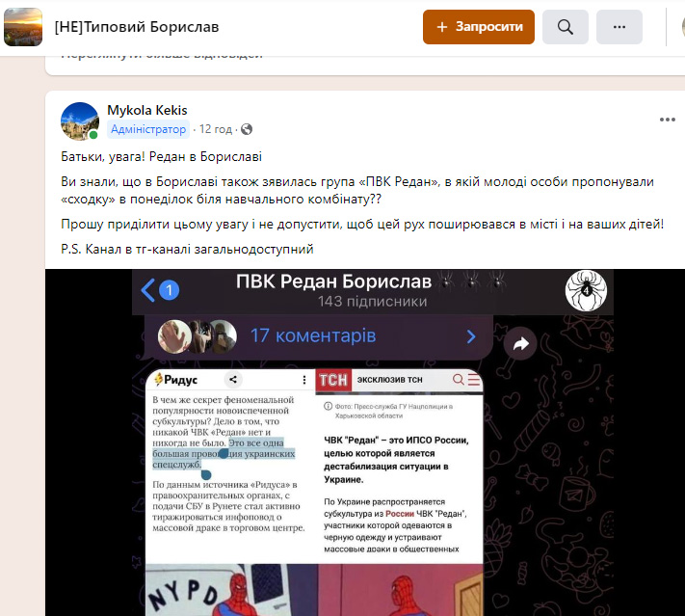Click the globe public audience icon
This screenshot has height=616, width=685.
click(x=247, y=129)
